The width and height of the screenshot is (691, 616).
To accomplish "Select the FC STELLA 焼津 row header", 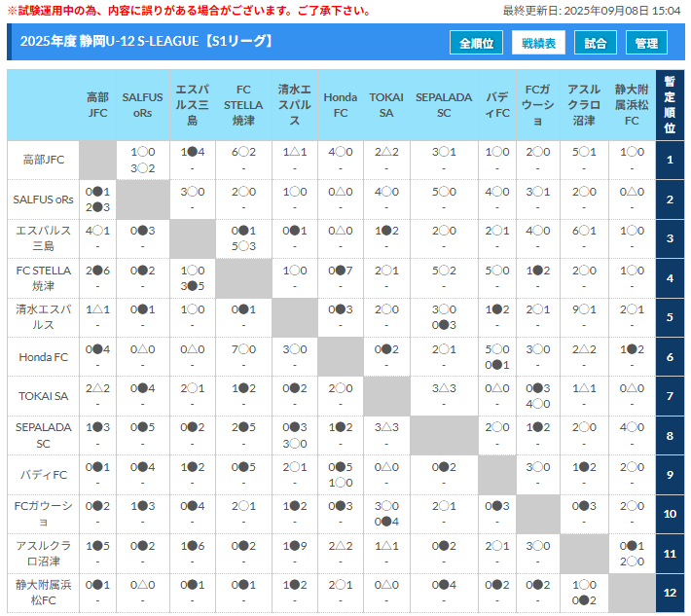I will tap(43, 278).
